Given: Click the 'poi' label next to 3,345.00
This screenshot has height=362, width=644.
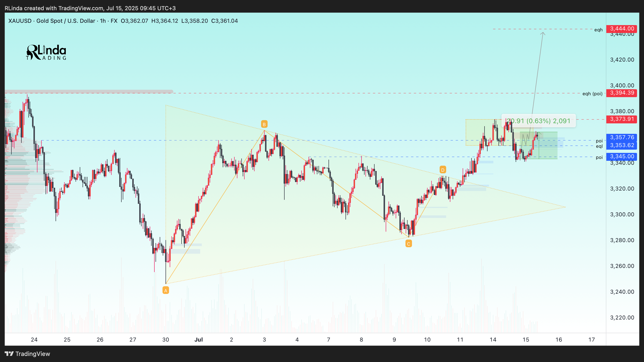Looking at the screenshot, I should coord(599,157).
